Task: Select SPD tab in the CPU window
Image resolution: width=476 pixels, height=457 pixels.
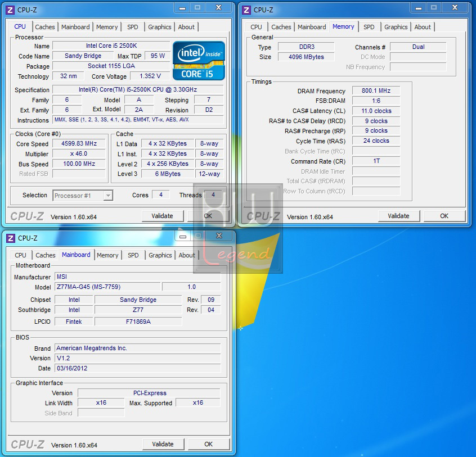Action: pyautogui.click(x=133, y=27)
